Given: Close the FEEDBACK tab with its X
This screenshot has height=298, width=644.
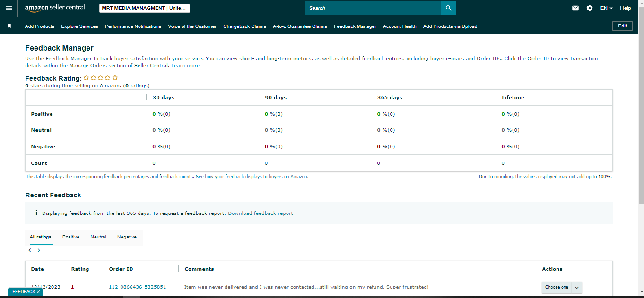Looking at the screenshot, I should pyautogui.click(x=38, y=292).
